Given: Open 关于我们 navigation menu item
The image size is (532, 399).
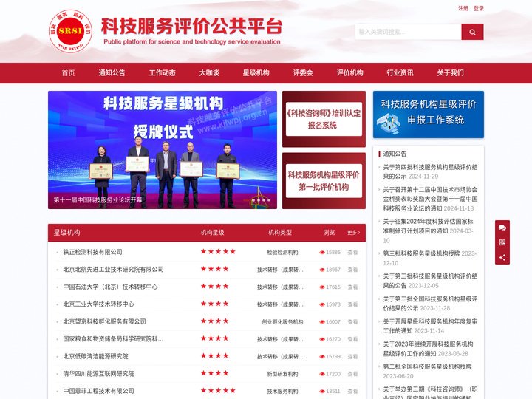Looking at the screenshot, I should [450, 72].
